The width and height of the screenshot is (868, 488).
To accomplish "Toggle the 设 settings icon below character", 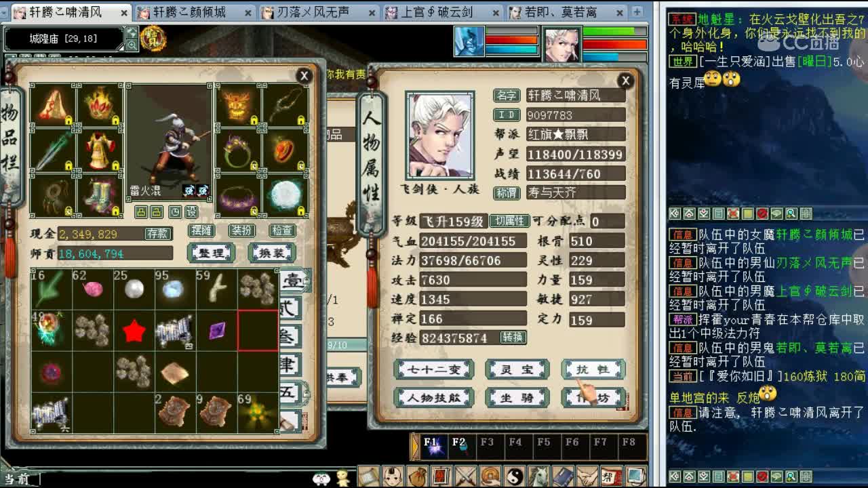I will point(191,211).
